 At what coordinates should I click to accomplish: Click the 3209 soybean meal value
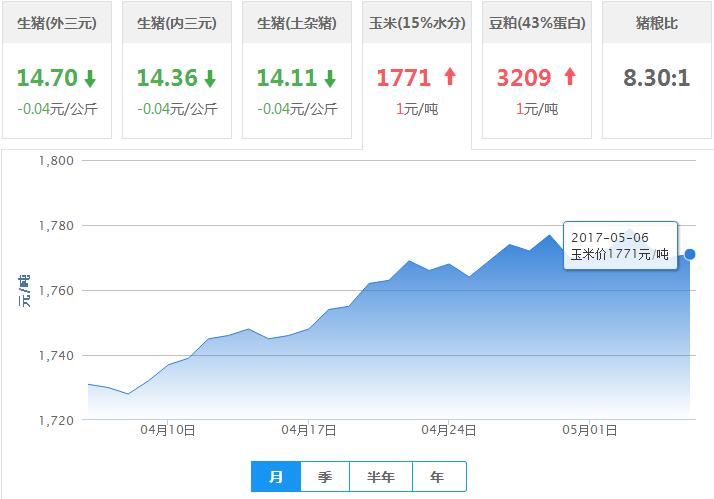(524, 78)
